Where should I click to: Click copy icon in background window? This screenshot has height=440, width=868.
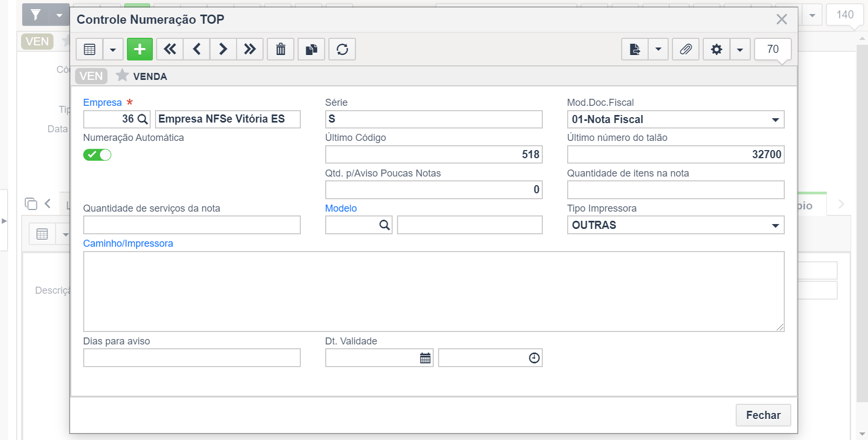tap(31, 204)
